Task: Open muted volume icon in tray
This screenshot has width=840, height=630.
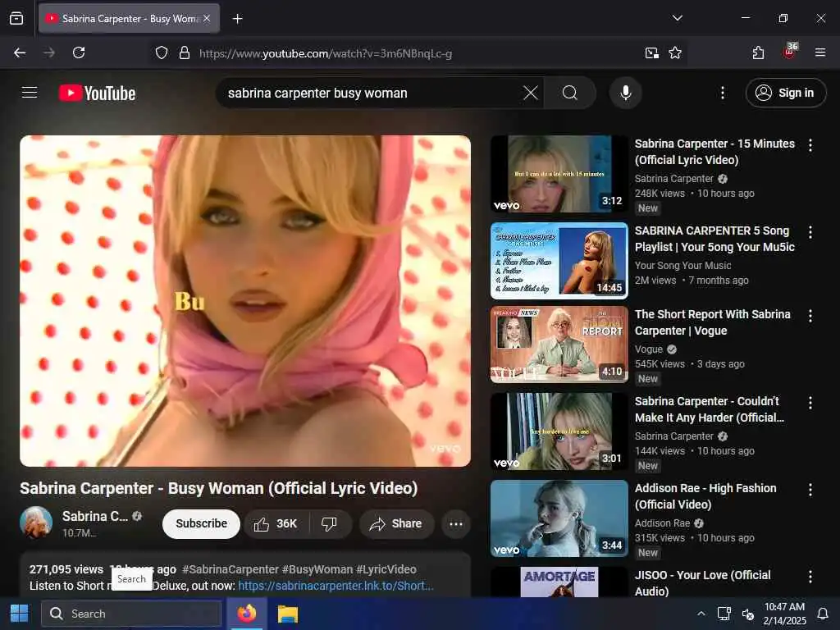Action: point(748,614)
